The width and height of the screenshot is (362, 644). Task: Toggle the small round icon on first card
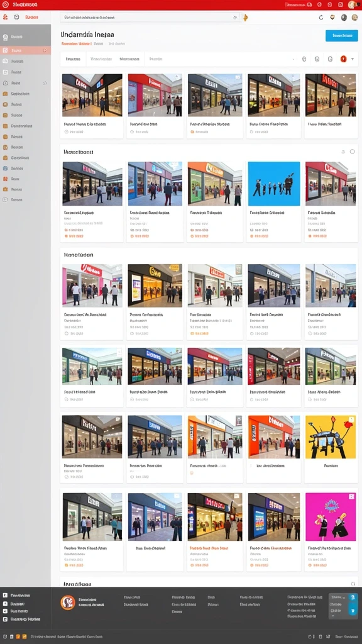[67, 132]
